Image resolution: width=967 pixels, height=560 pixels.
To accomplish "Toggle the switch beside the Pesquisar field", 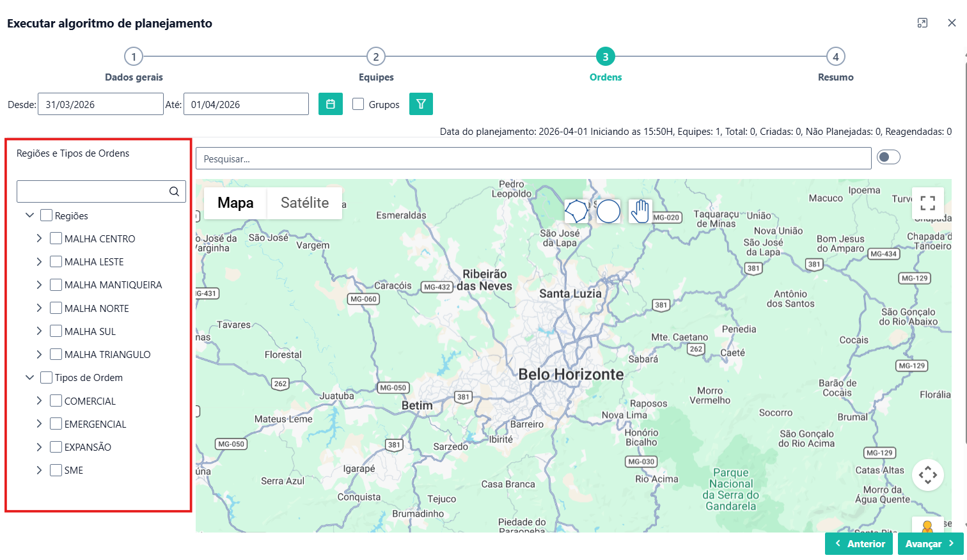I will pyautogui.click(x=888, y=157).
